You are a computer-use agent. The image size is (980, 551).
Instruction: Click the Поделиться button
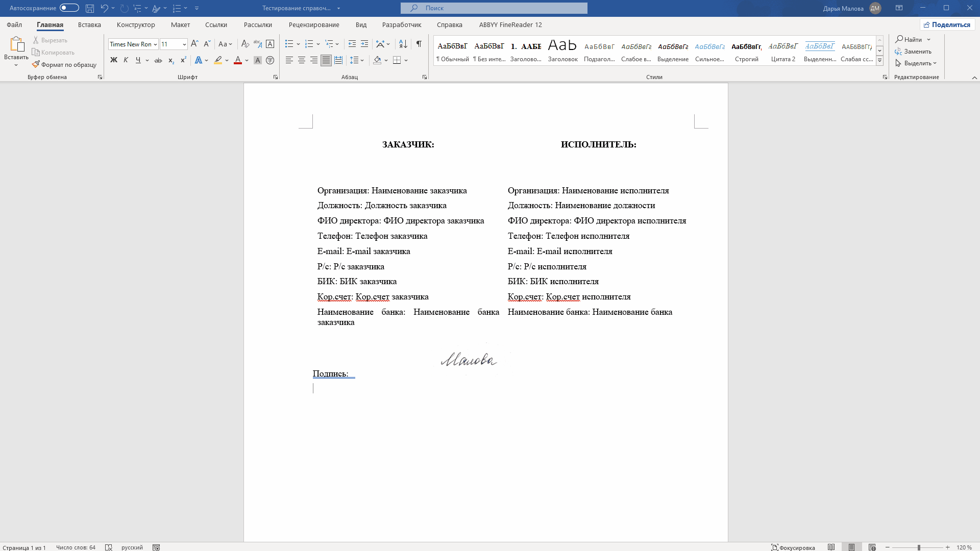coord(947,24)
